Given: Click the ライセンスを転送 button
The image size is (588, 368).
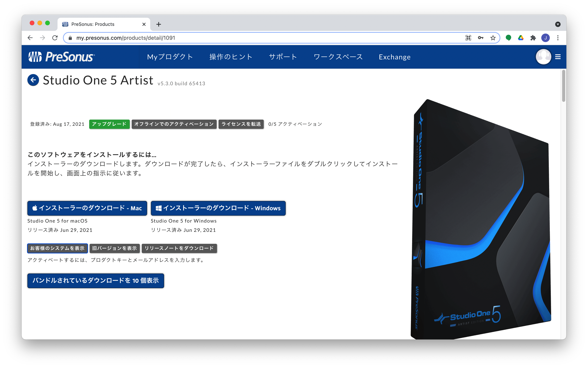Looking at the screenshot, I should tap(241, 124).
